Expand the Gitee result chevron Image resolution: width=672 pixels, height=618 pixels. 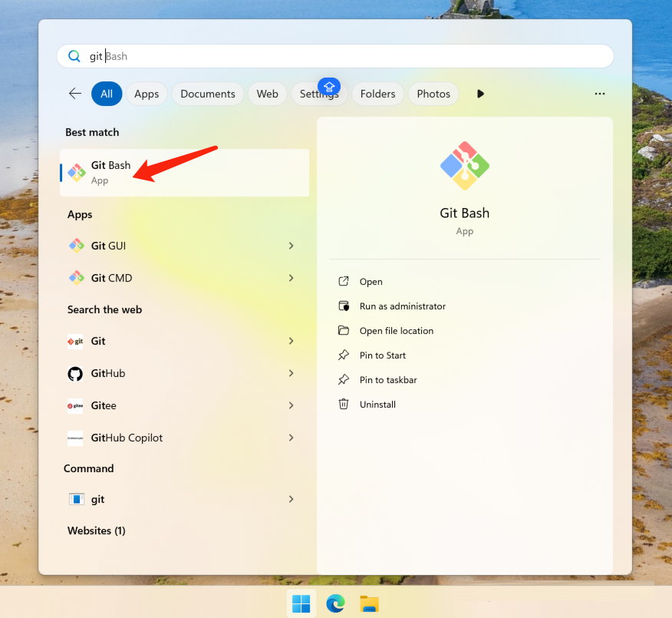tap(291, 405)
